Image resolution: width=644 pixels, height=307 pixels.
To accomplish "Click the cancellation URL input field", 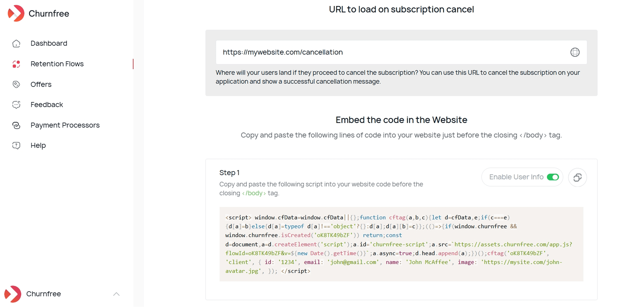I will coord(386,52).
